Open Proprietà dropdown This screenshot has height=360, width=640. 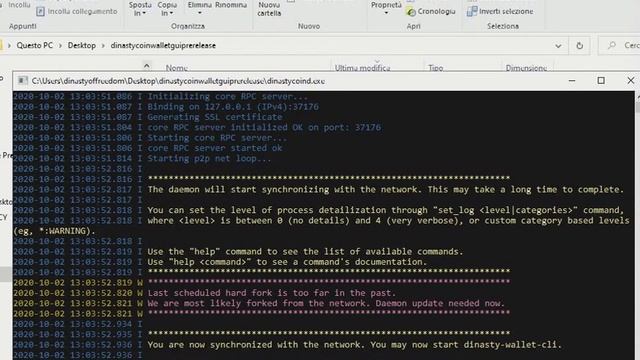386,8
